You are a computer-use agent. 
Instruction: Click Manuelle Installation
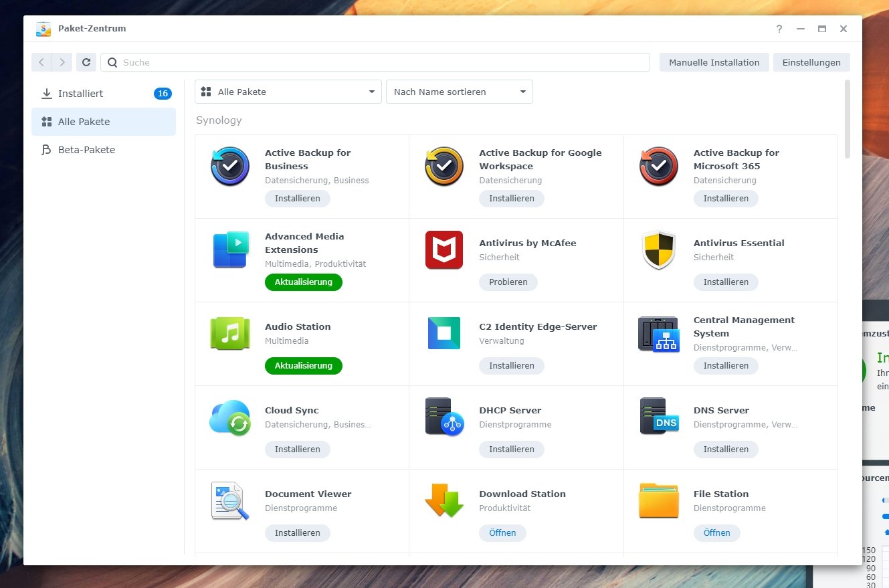[x=714, y=62]
